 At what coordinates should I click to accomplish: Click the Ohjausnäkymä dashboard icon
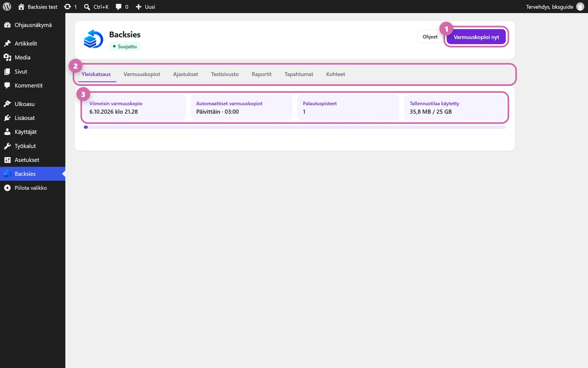7,25
